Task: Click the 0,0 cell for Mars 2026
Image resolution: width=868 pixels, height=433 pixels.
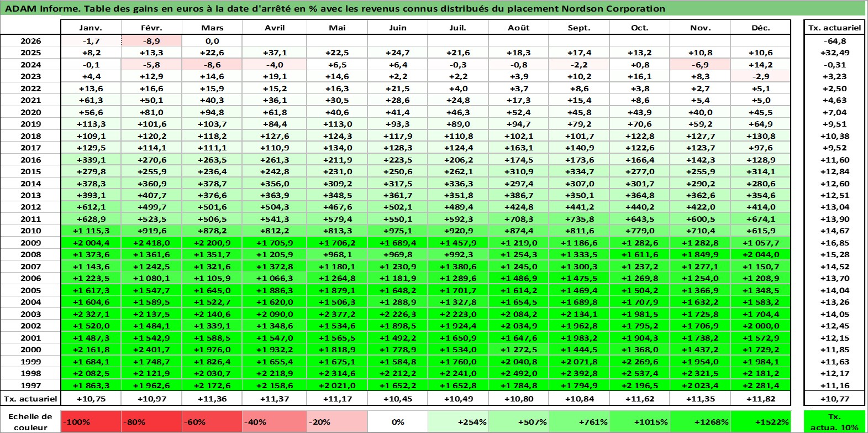Action: [212, 41]
